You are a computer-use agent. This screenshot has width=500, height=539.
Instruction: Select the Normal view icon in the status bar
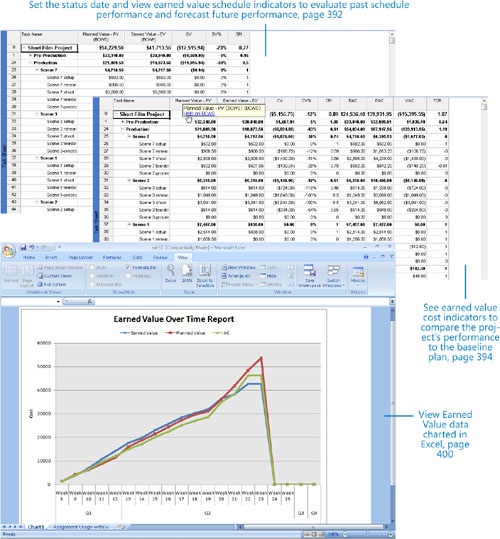(306, 535)
